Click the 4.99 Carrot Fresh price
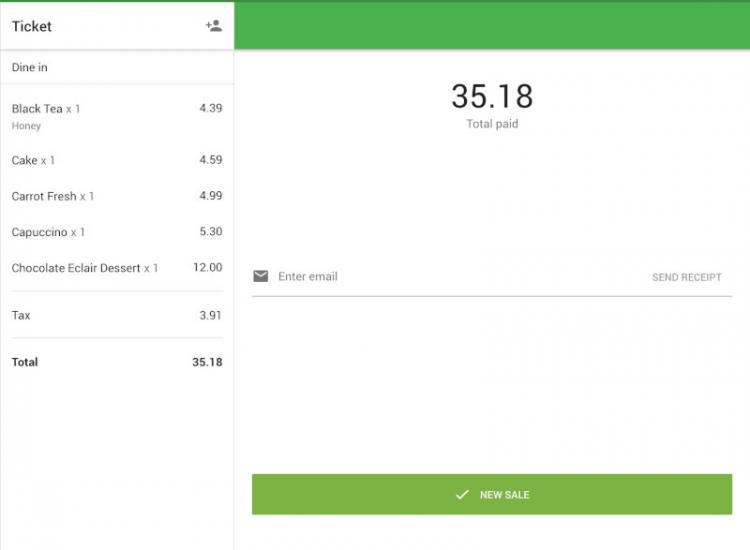Screen dimensions: 750x550 pyautogui.click(x=211, y=196)
